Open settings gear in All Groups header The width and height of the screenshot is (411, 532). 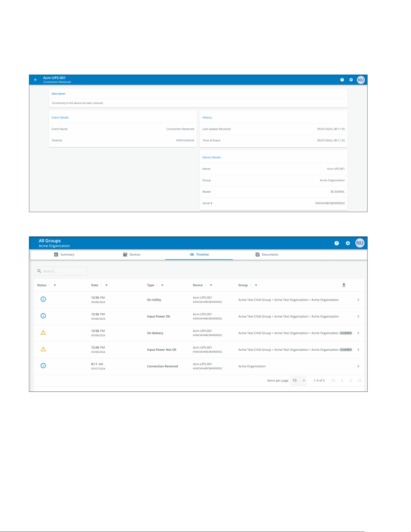point(348,243)
